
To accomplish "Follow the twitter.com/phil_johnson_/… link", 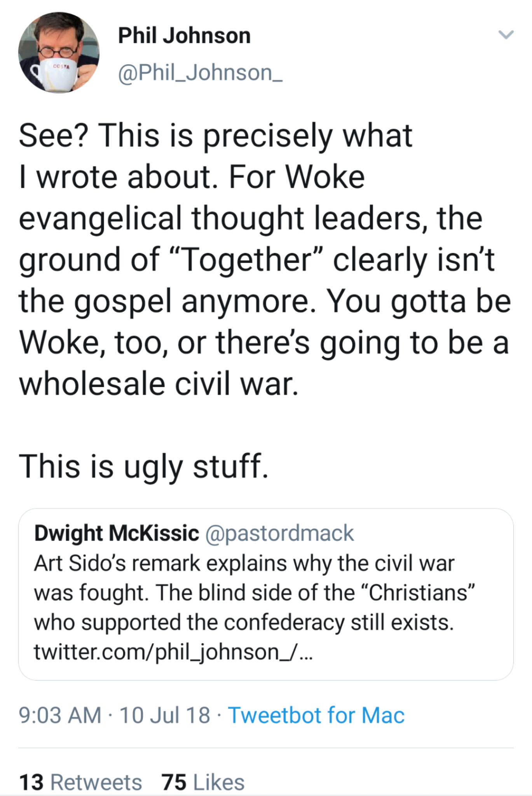I will point(173,652).
